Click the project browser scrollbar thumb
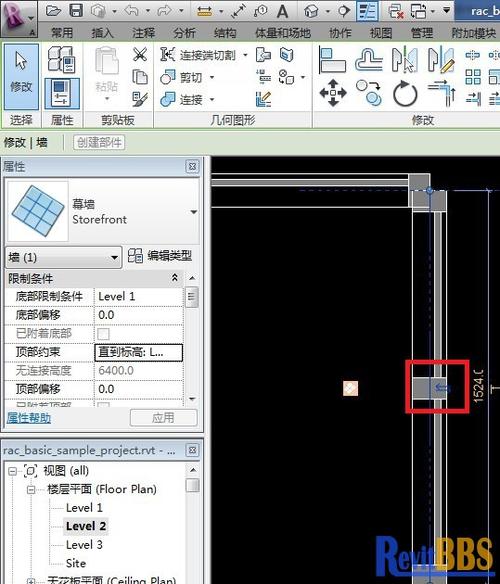This screenshot has width=500, height=584. [x=192, y=485]
